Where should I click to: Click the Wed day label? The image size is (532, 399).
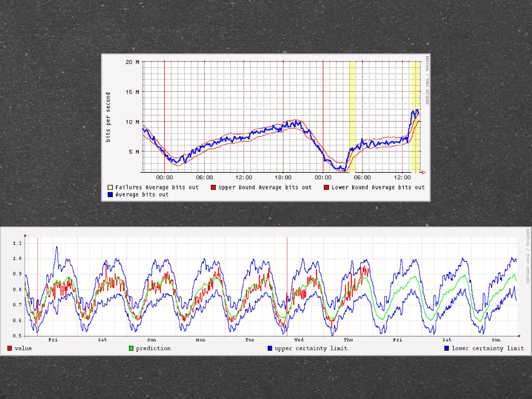click(x=299, y=340)
